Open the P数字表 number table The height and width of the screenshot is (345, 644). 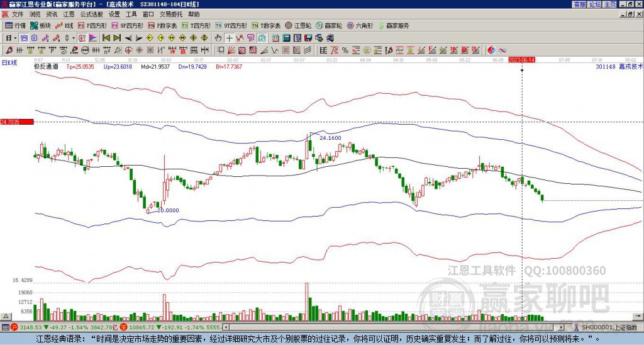pyautogui.click(x=163, y=25)
